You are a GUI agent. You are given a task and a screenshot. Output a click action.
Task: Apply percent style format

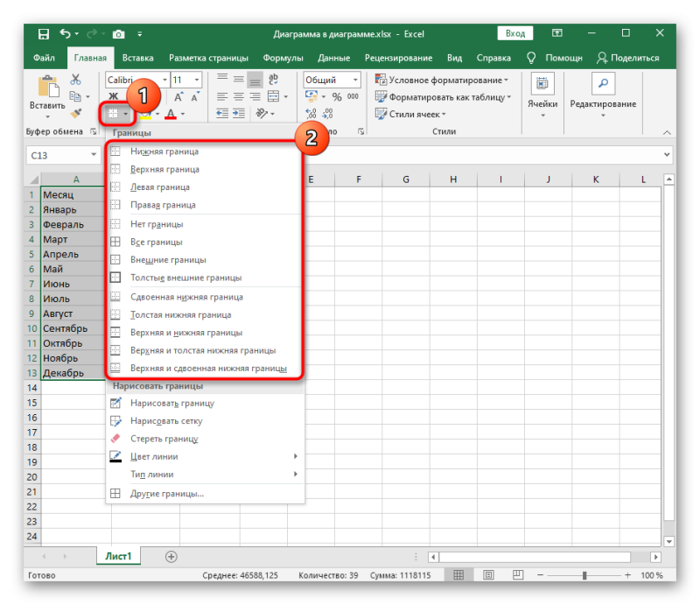coord(337,96)
